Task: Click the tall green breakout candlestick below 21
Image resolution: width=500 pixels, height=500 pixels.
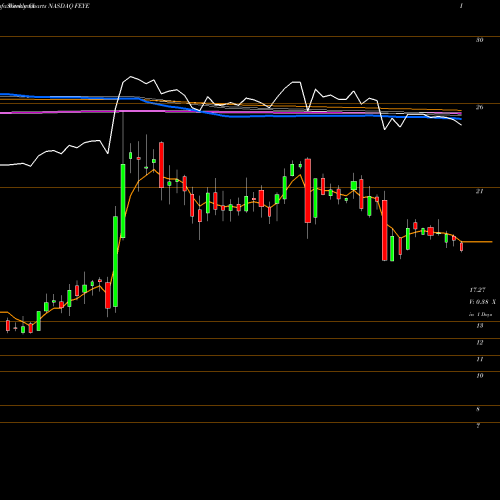Action: pos(115,261)
